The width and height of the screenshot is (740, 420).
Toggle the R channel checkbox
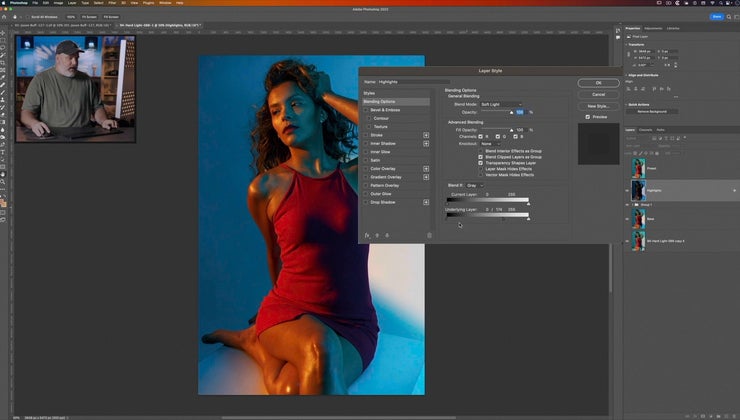click(480, 136)
